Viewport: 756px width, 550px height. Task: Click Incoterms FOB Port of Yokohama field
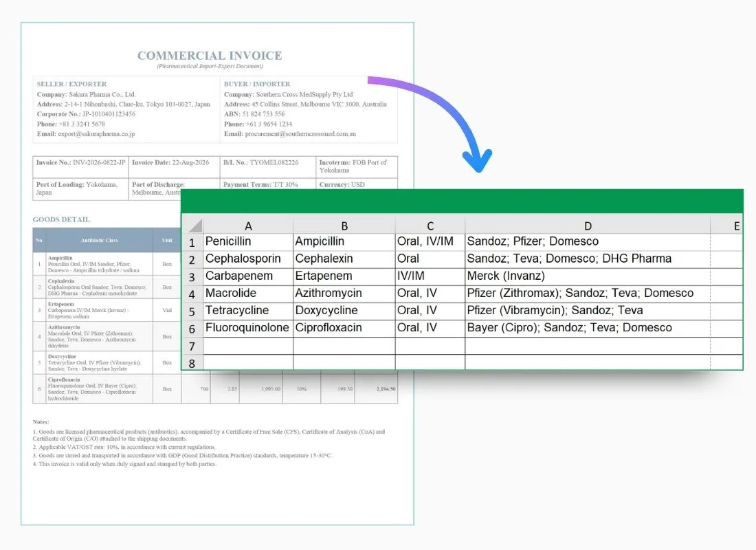pyautogui.click(x=357, y=166)
